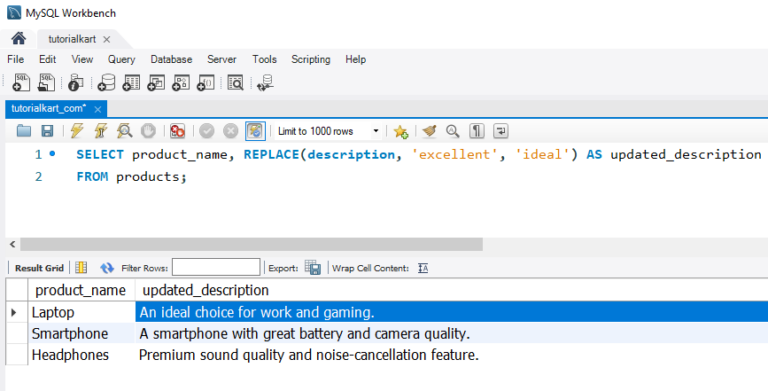Beautify the query with the broom icon
The image size is (768, 391).
click(429, 131)
